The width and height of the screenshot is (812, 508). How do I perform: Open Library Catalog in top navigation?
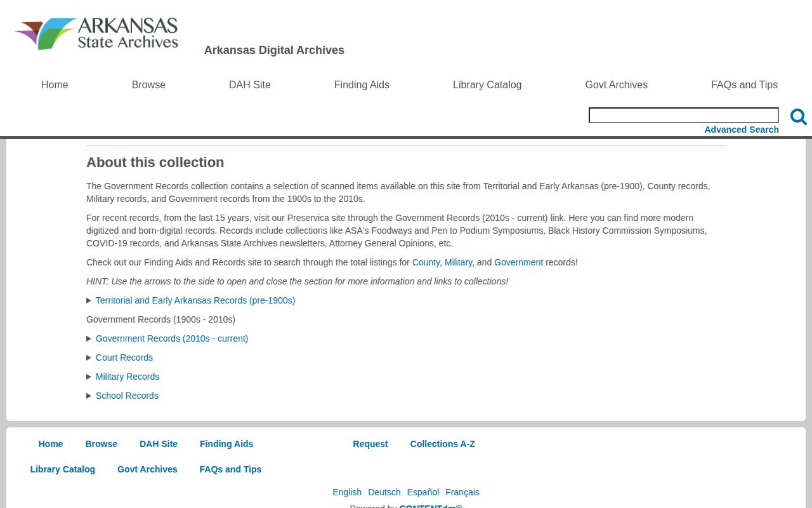tap(487, 84)
